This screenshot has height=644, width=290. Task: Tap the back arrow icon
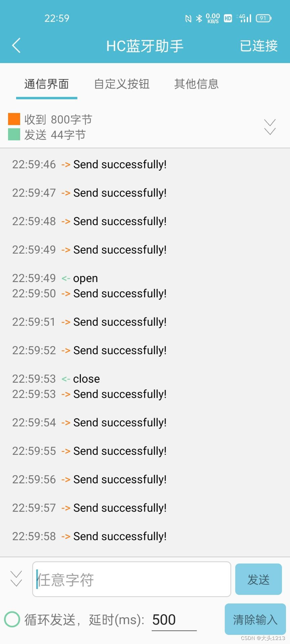point(16,46)
